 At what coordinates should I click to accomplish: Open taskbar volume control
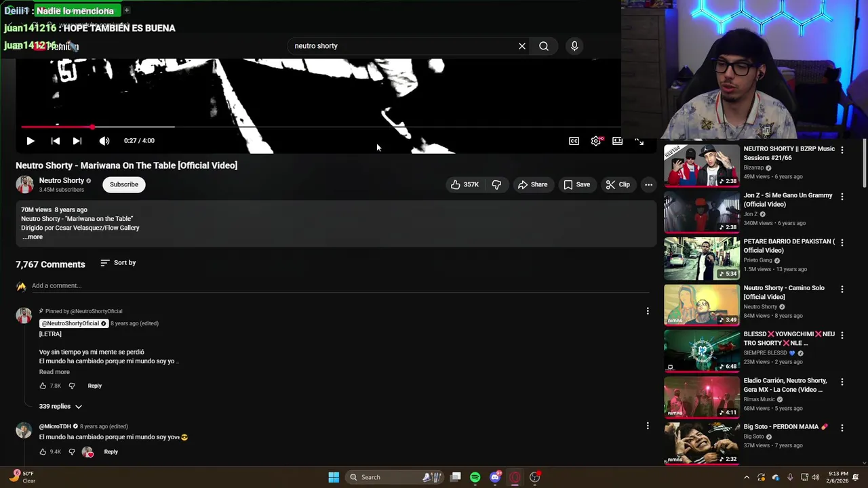coord(816,477)
